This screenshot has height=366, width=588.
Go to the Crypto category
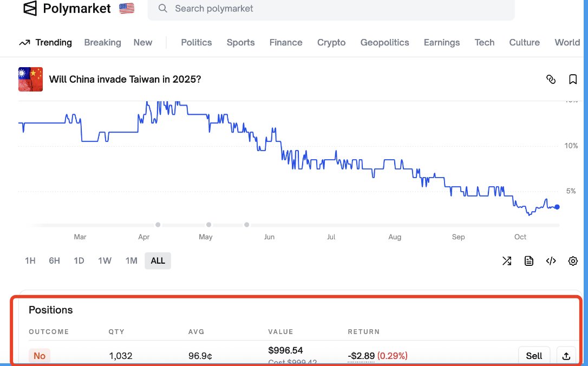pyautogui.click(x=331, y=42)
